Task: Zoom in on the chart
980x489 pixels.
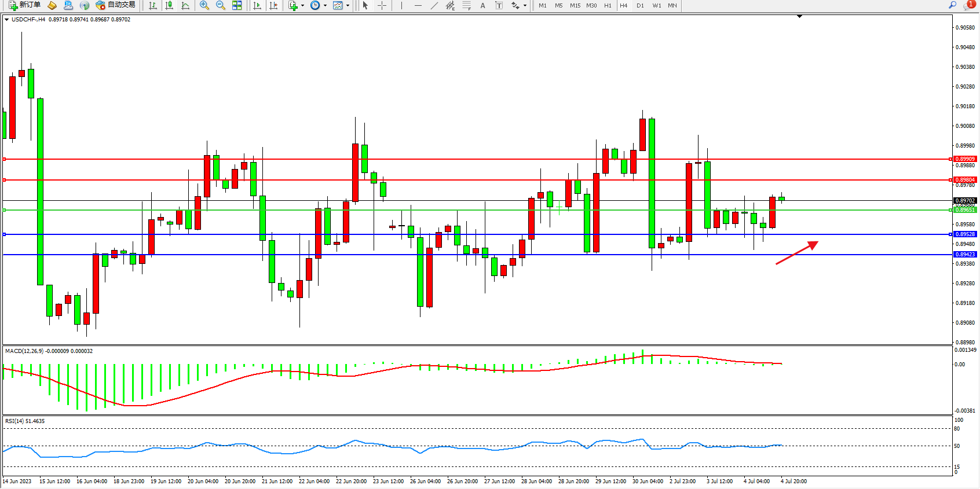Action: tap(204, 5)
